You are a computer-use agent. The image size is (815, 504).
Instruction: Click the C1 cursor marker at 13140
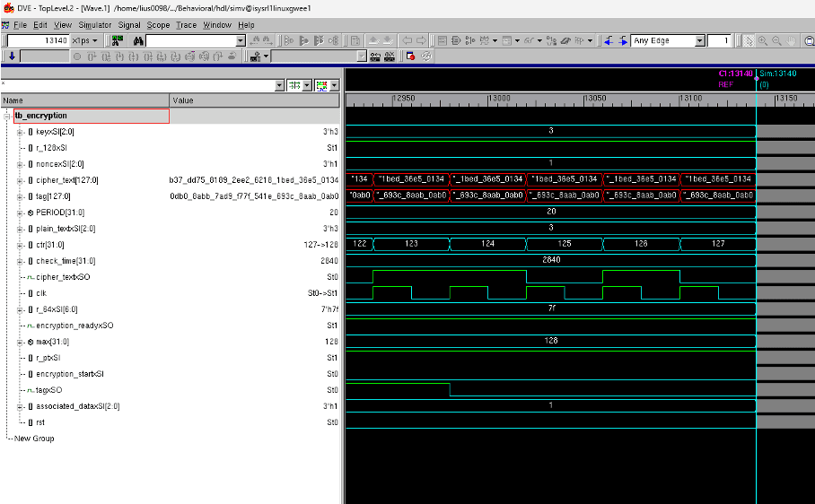pos(735,74)
